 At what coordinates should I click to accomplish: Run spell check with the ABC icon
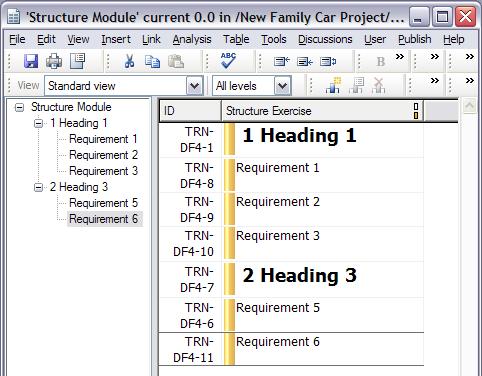click(228, 61)
